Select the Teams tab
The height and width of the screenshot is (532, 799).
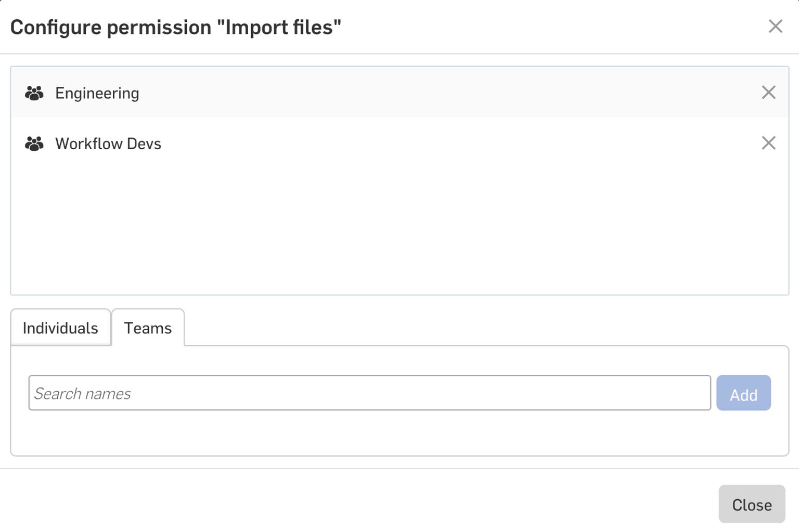(147, 328)
